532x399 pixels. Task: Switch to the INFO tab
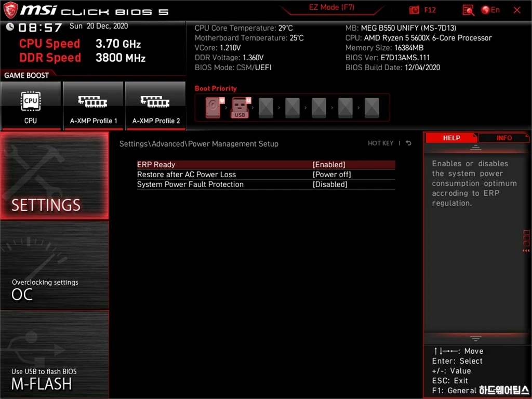(504, 138)
